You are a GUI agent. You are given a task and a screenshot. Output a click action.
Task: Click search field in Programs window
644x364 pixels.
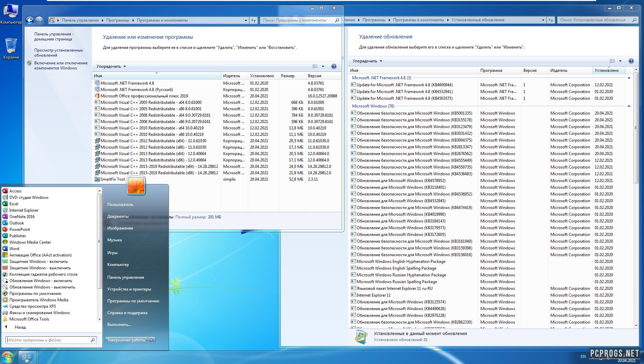(x=298, y=20)
